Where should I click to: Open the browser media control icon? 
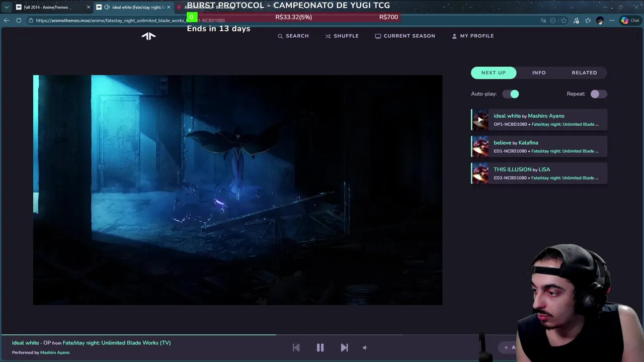pyautogui.click(x=576, y=21)
